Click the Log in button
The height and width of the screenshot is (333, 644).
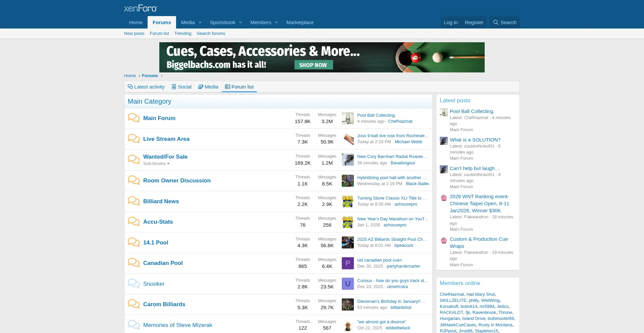point(450,22)
